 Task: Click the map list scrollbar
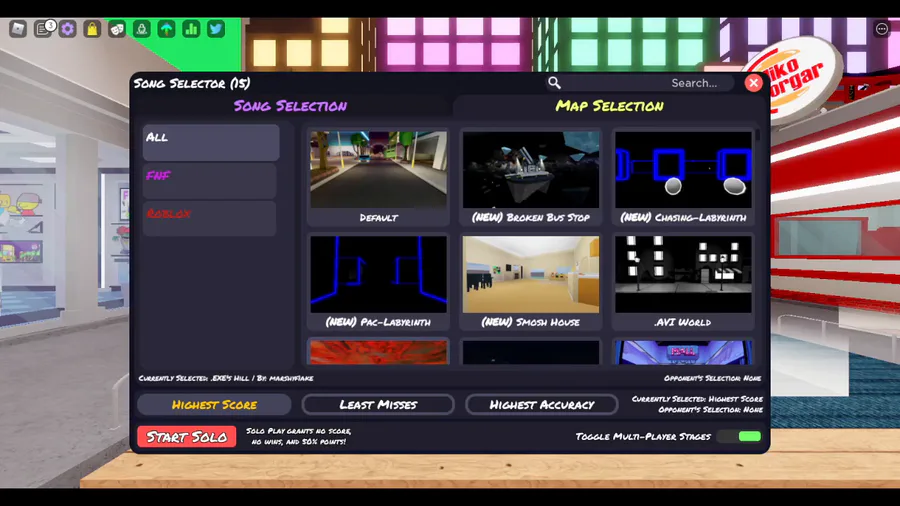point(758,135)
